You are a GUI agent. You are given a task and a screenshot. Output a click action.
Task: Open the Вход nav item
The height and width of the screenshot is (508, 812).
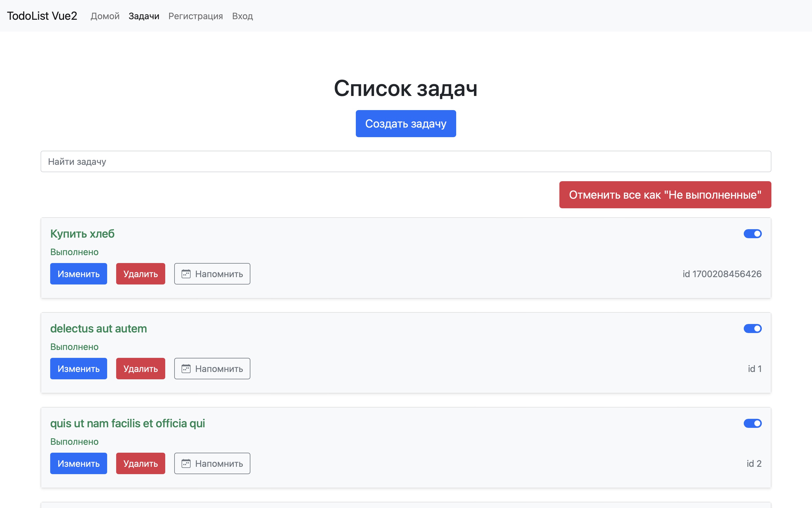(x=242, y=16)
